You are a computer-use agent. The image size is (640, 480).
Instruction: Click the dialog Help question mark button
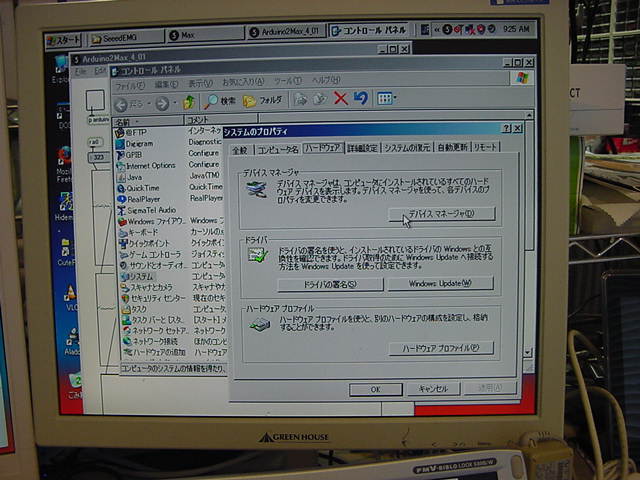click(506, 129)
